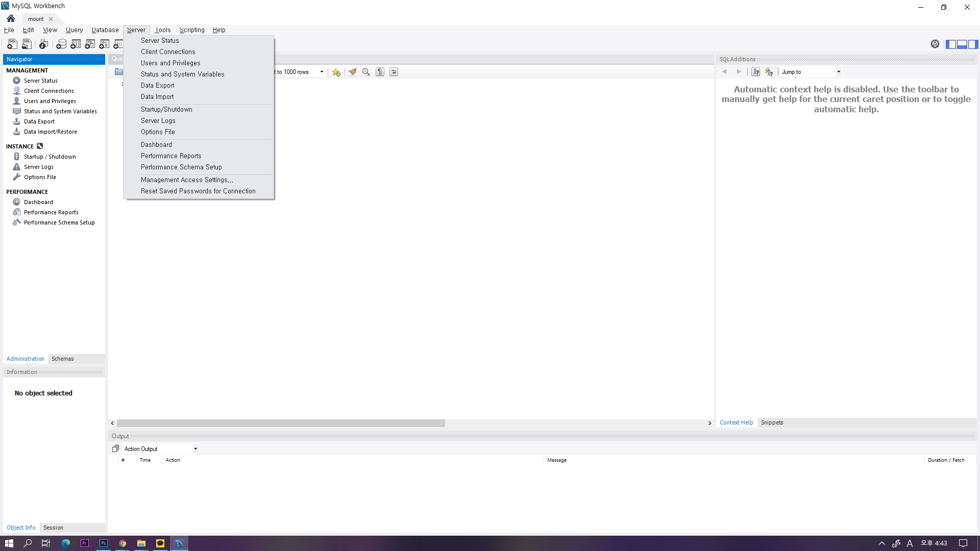980x551 pixels.
Task: Create a new stored procedure icon
Action: point(104,44)
